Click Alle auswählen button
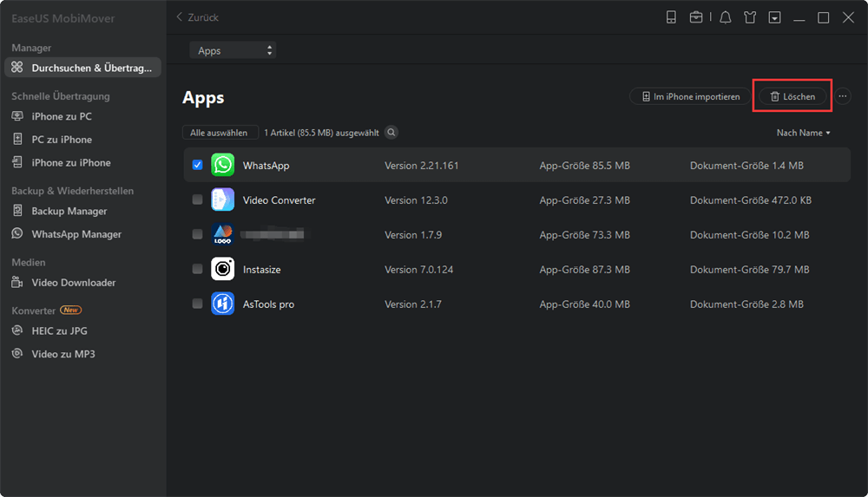Screen dimensions: 868x497 pyautogui.click(x=220, y=133)
